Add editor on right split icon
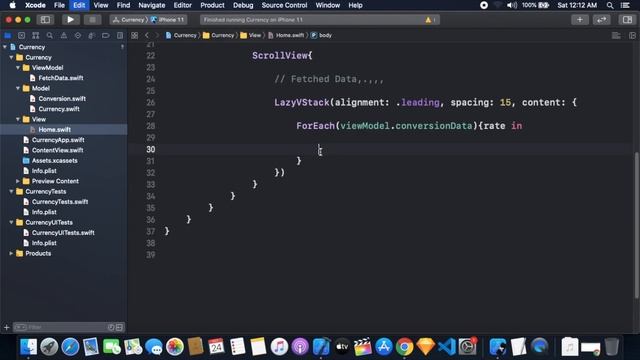 [x=632, y=36]
